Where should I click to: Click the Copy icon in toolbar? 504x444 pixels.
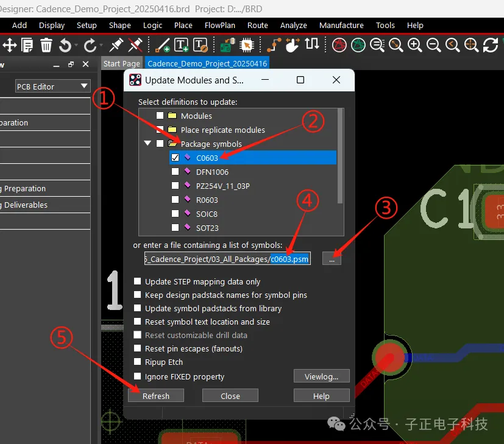(x=27, y=45)
